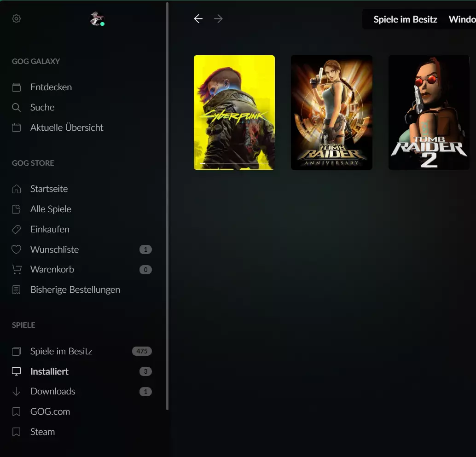Screen dimensions: 476x457
Task: Click the Warenkorb cart icon
Action: (17, 270)
